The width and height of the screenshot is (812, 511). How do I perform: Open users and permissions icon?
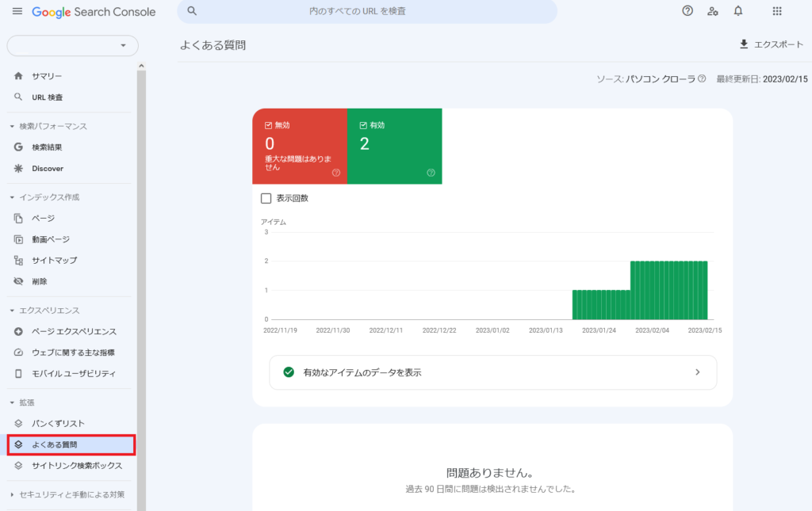coord(713,11)
